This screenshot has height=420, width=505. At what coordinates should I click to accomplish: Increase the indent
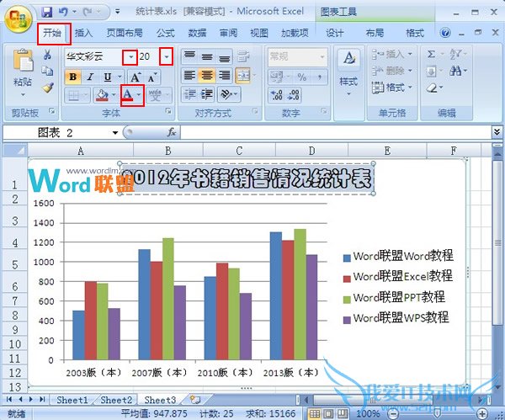[x=207, y=94]
